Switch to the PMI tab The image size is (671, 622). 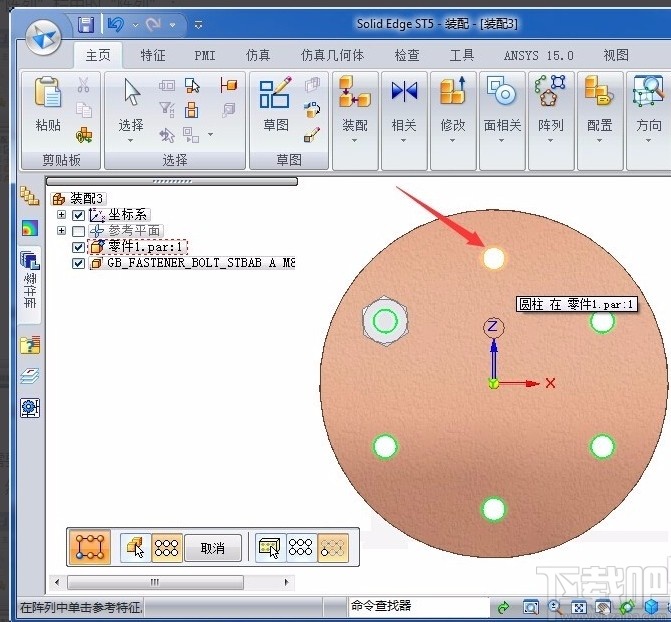click(205, 56)
